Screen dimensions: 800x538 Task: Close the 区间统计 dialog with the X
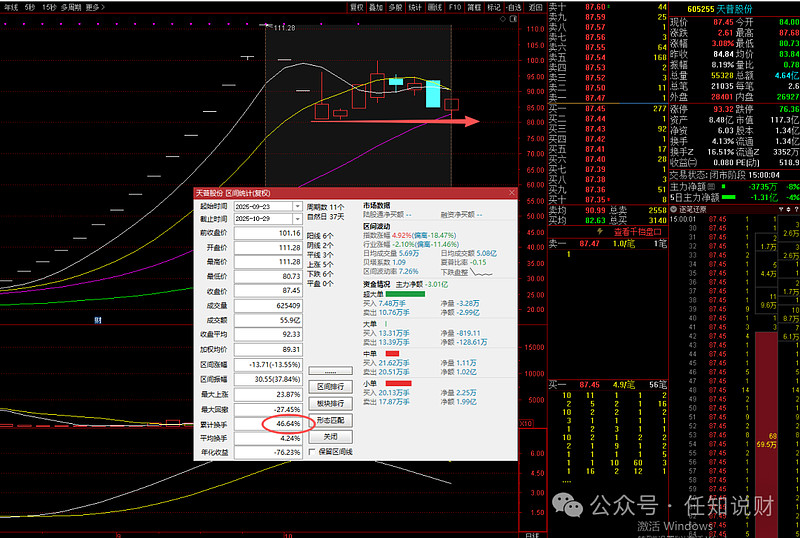[511, 192]
